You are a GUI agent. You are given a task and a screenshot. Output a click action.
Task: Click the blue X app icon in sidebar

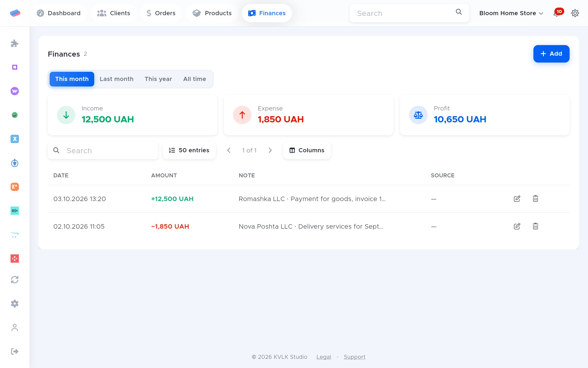tap(14, 139)
